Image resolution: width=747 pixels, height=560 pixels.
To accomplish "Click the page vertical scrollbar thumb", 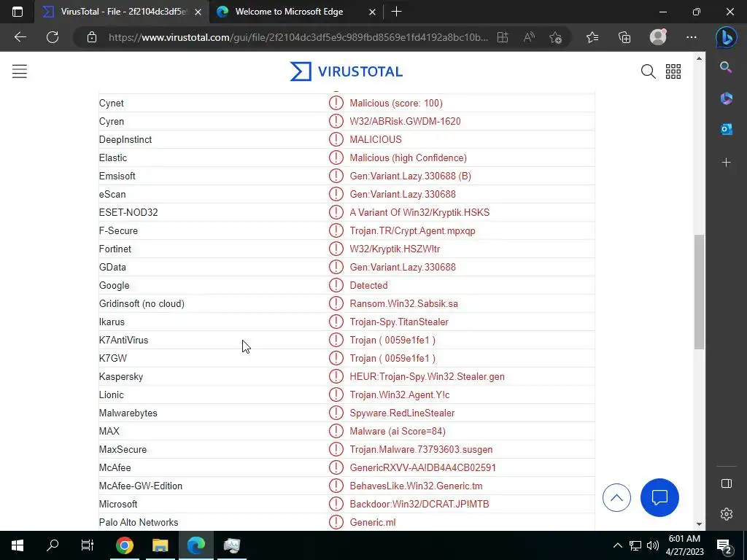I will (699, 292).
